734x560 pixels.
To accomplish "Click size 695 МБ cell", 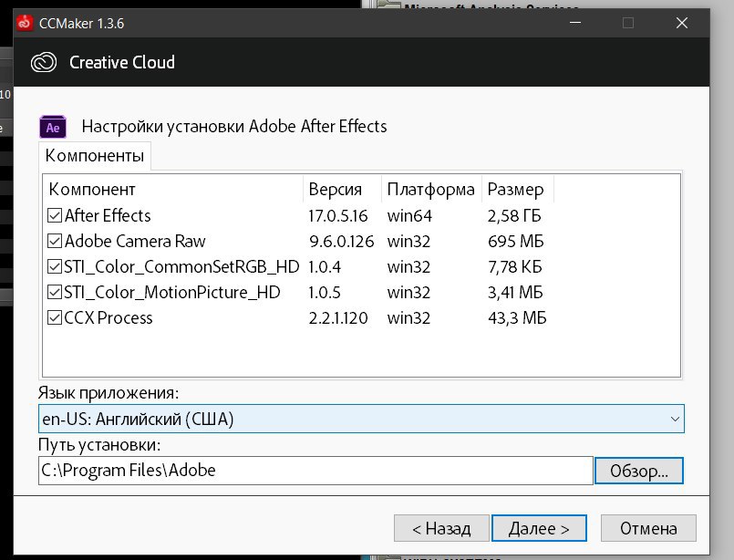I will click(515, 242).
